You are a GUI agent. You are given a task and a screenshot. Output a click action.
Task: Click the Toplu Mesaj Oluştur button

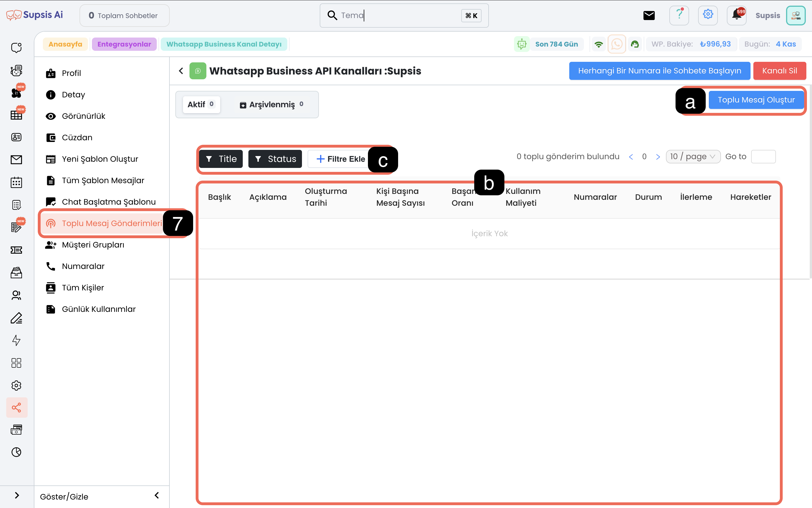pos(756,100)
